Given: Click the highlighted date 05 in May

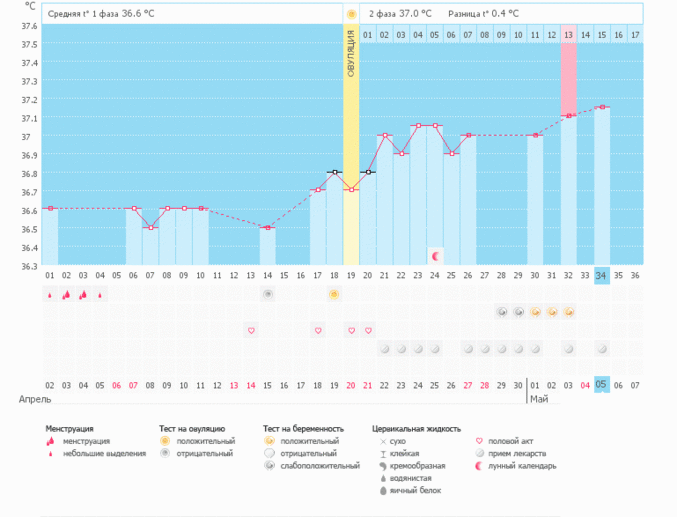Looking at the screenshot, I should pyautogui.click(x=602, y=385).
